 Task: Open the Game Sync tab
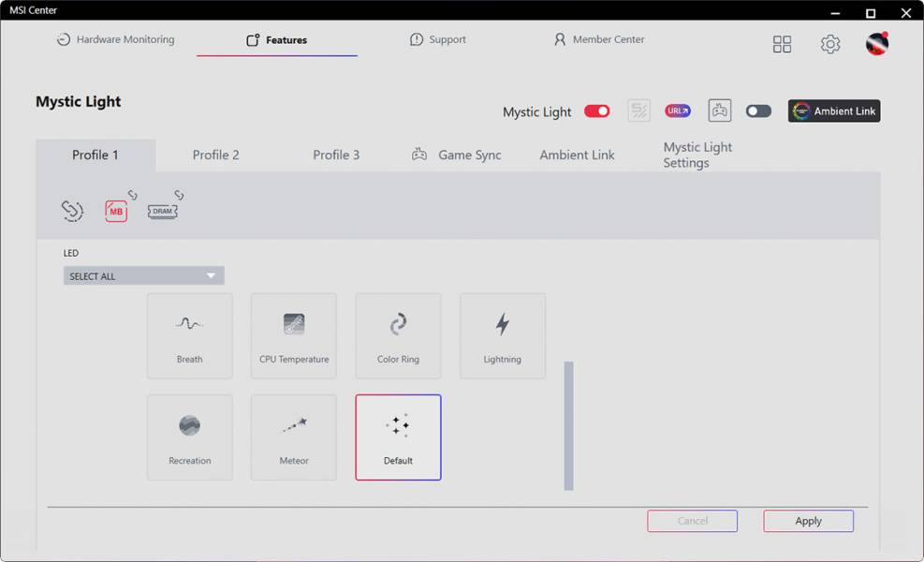[x=457, y=155]
